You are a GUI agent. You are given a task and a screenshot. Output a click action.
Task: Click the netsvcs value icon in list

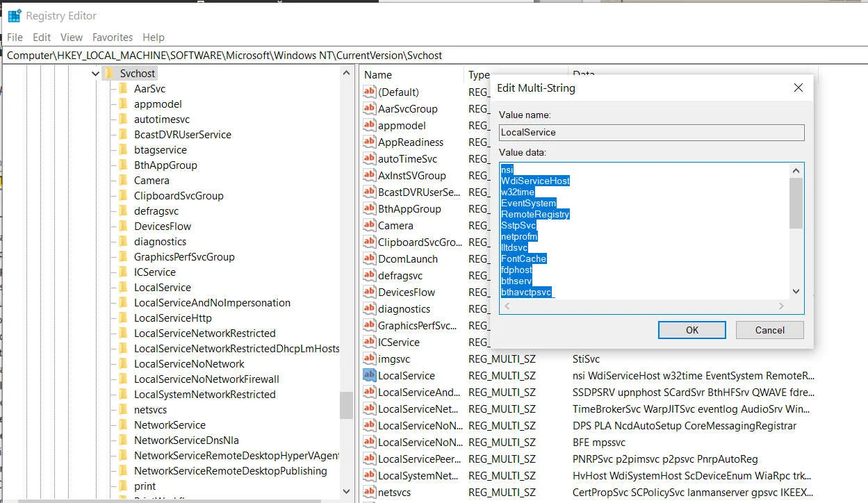pos(369,492)
